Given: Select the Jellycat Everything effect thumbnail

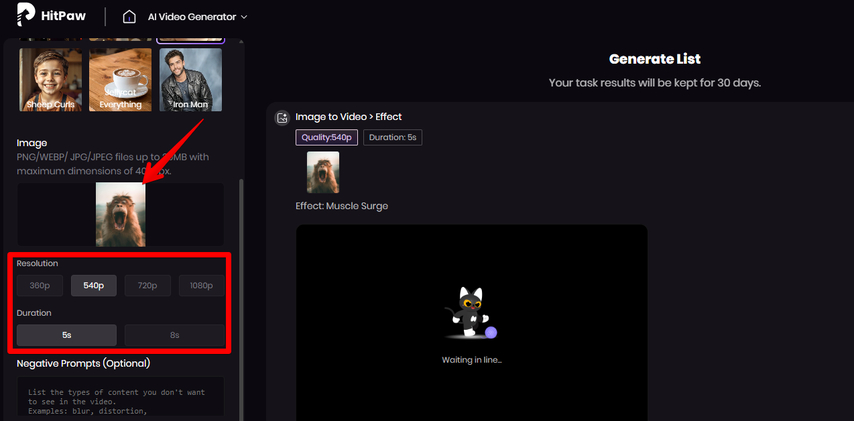Looking at the screenshot, I should [120, 80].
